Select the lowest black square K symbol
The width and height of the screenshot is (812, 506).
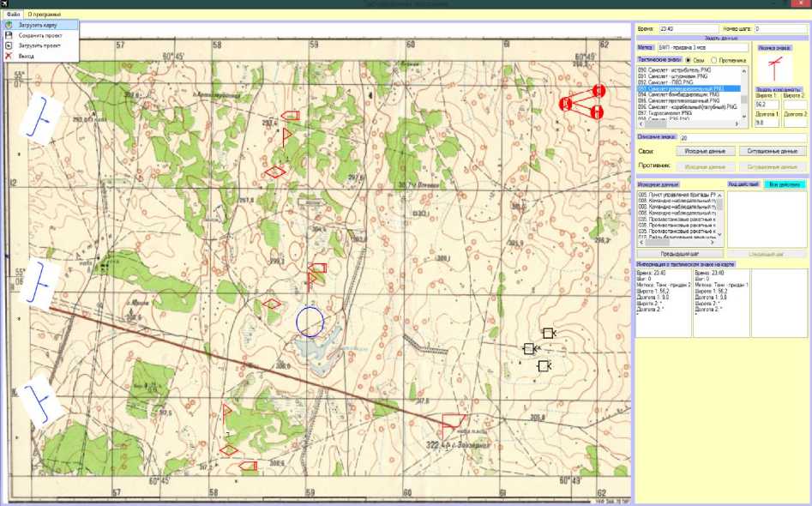(x=544, y=366)
